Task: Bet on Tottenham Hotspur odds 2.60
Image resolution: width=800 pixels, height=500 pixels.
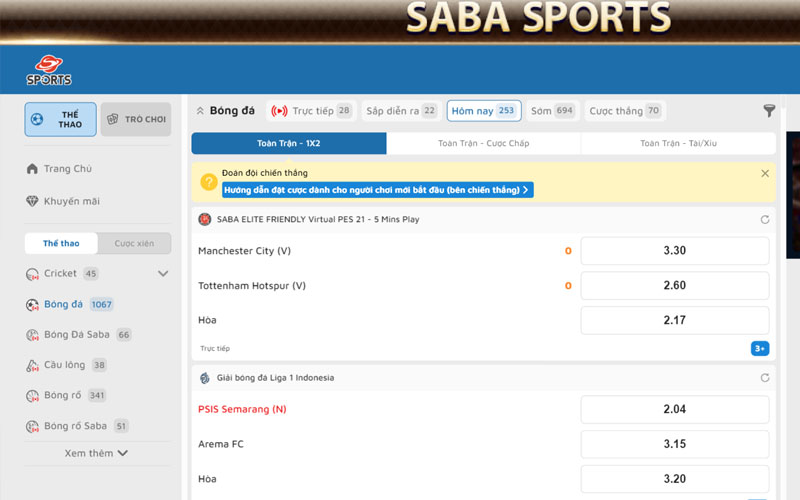Action: pos(674,285)
